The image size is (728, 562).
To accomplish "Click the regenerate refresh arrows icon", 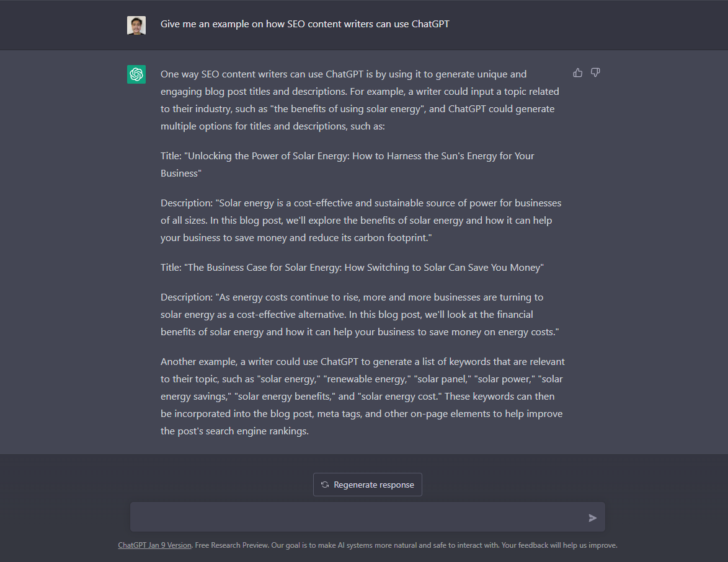I will pos(325,485).
